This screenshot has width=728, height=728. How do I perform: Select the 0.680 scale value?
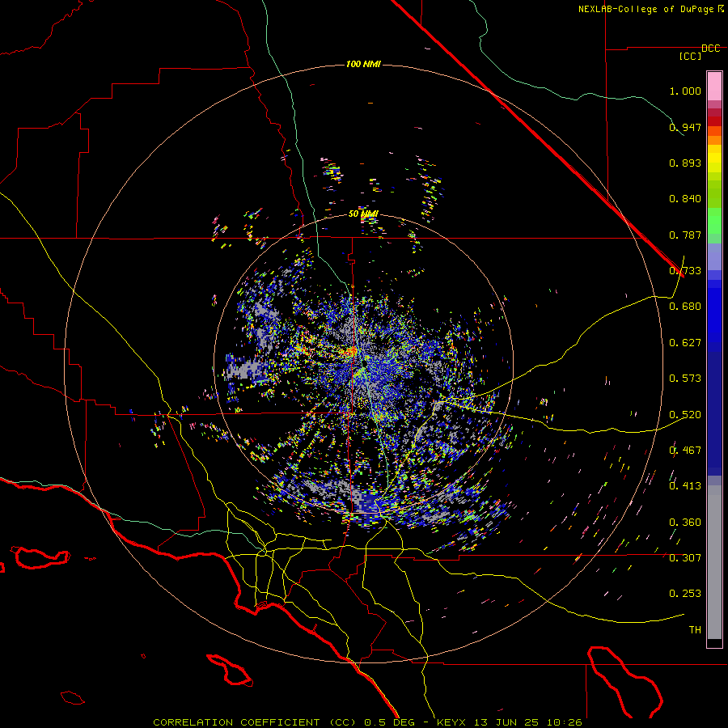(x=685, y=307)
